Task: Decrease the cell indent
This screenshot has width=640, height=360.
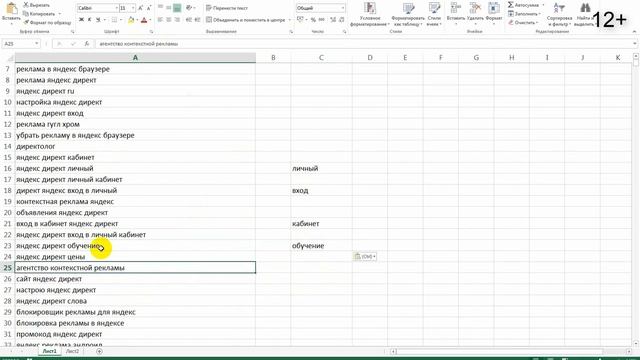Action: pyautogui.click(x=189, y=20)
